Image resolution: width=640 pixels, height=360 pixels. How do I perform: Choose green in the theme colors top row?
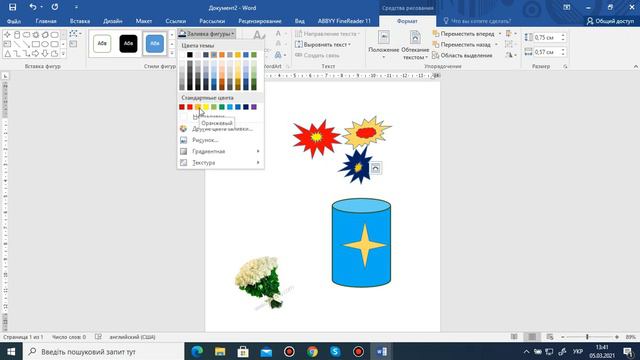(x=254, y=55)
